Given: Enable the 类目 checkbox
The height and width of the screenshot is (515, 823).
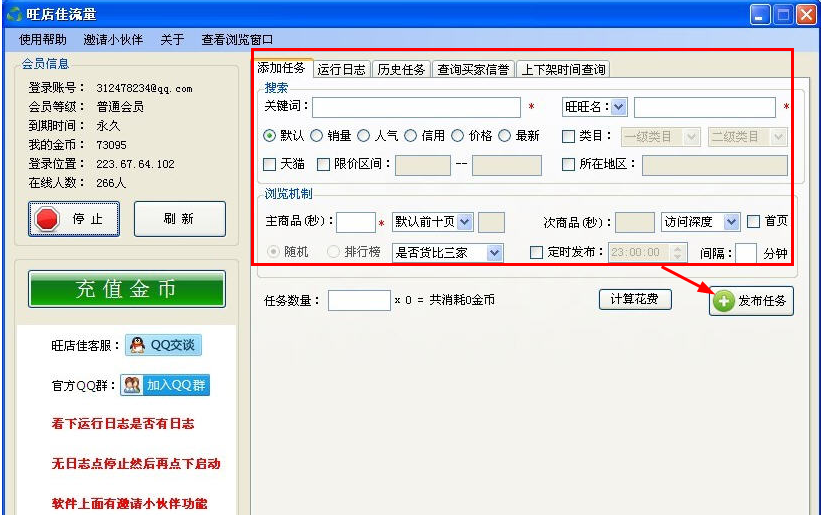Looking at the screenshot, I should point(568,136).
